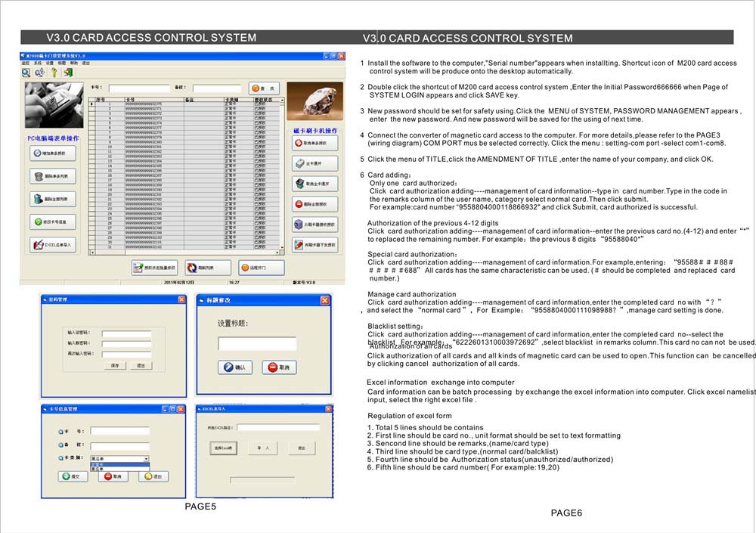Select the row numbered 1 in the card table

[184, 104]
